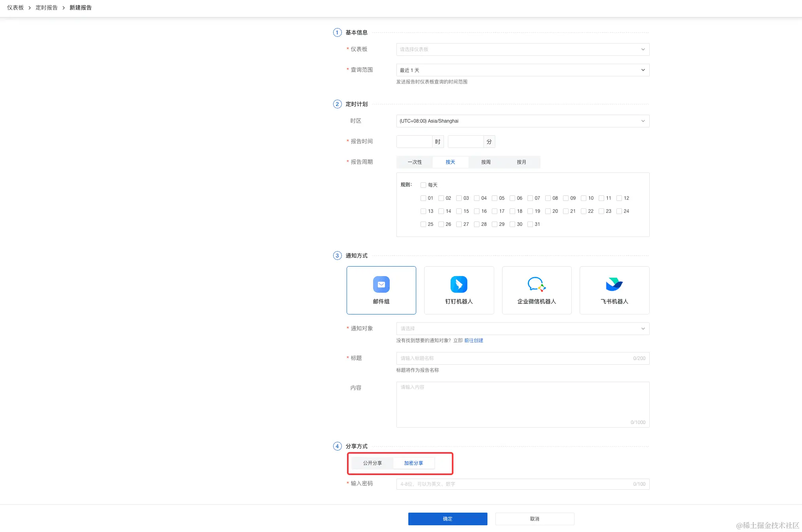
Task: Check day 08 in the rules
Action: click(x=548, y=198)
